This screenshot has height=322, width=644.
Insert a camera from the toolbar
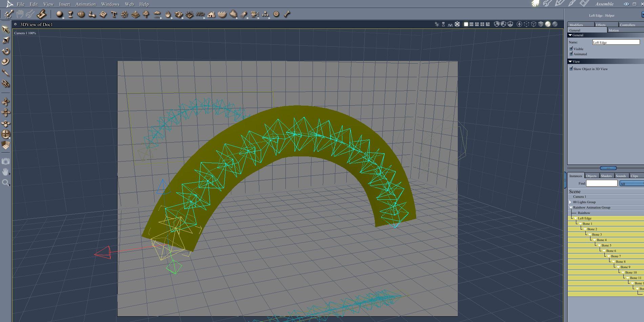pyautogui.click(x=255, y=14)
